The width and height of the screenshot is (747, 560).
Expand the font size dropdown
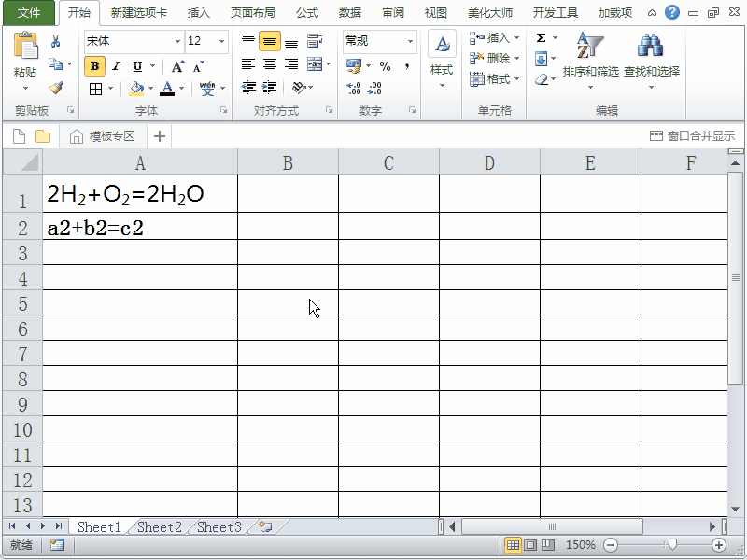coord(221,42)
